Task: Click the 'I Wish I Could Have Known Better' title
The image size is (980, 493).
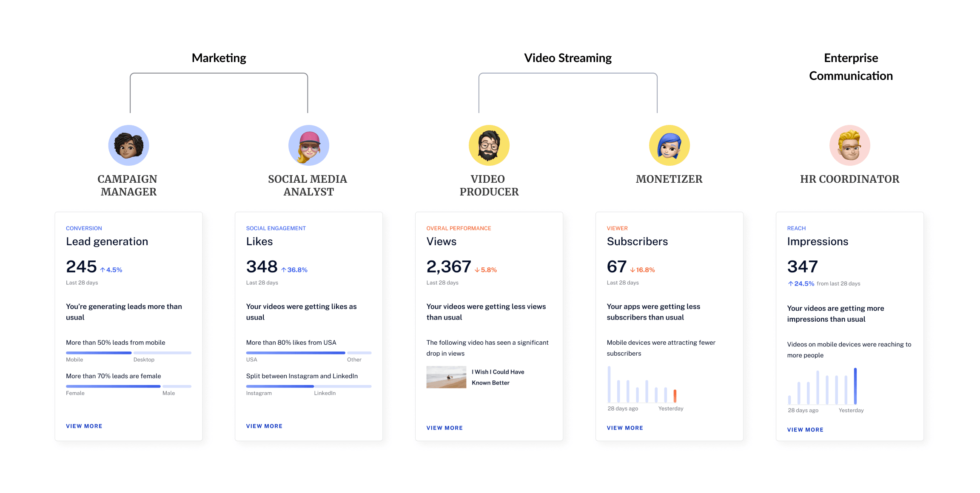Action: point(498,377)
